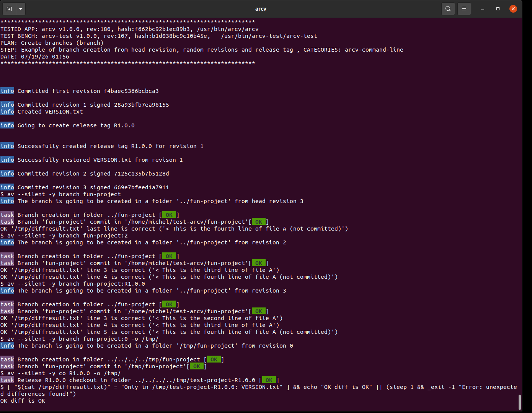
Task: Click the terminal scrollbar handle
Action: (x=519, y=402)
